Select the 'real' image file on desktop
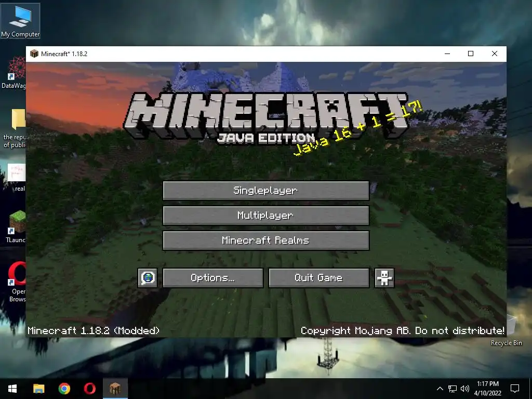Screen dimensions: 532x399 click(x=16, y=178)
